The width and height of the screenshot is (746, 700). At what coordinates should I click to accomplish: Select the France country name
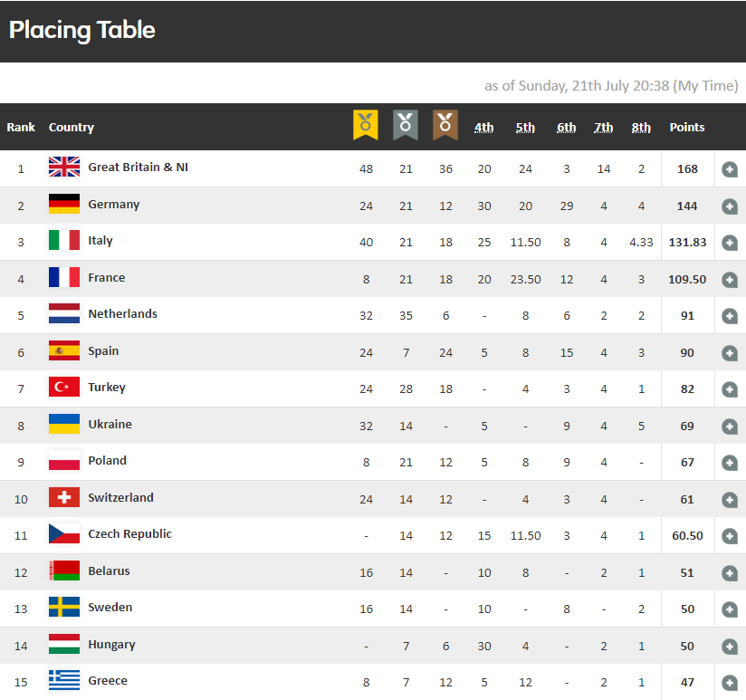(x=107, y=277)
